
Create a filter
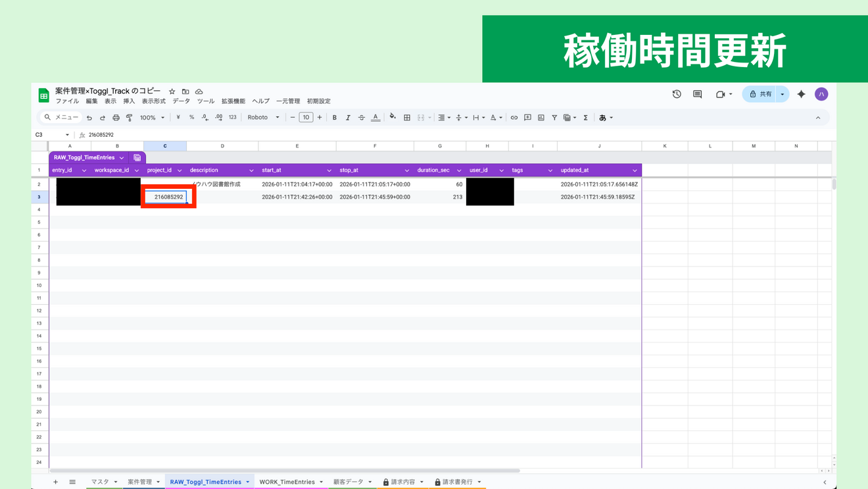[554, 118]
